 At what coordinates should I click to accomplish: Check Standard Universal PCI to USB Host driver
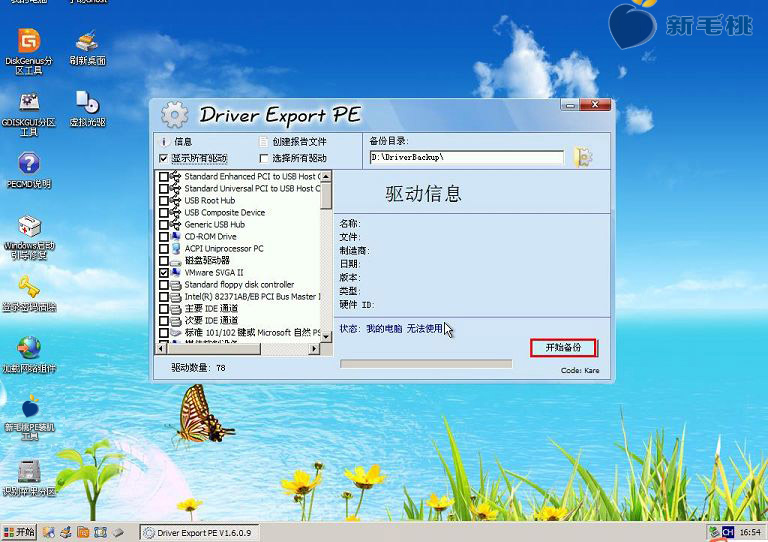(x=164, y=189)
